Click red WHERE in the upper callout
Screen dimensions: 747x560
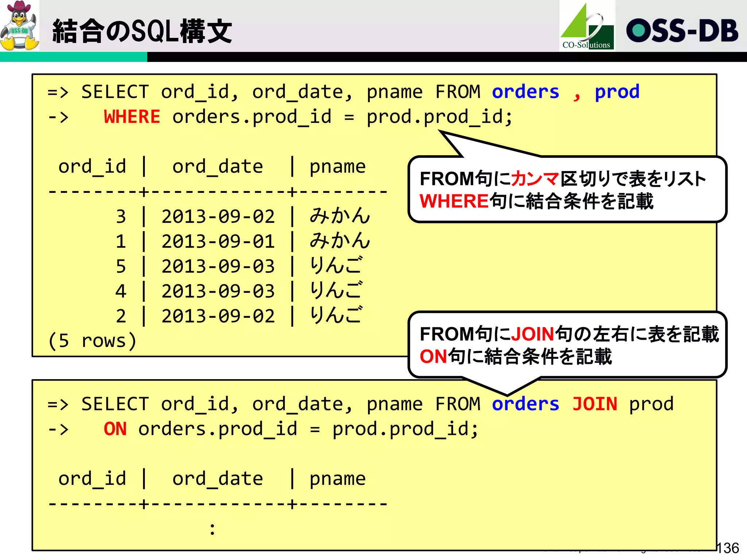tap(454, 201)
